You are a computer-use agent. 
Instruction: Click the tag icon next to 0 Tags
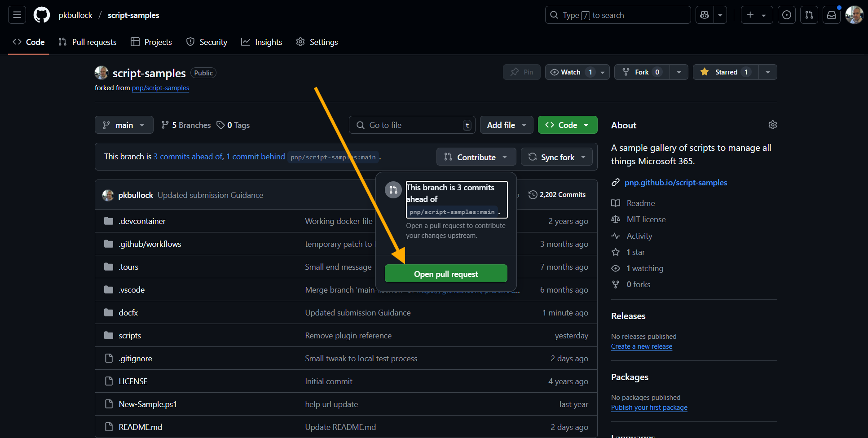(220, 125)
